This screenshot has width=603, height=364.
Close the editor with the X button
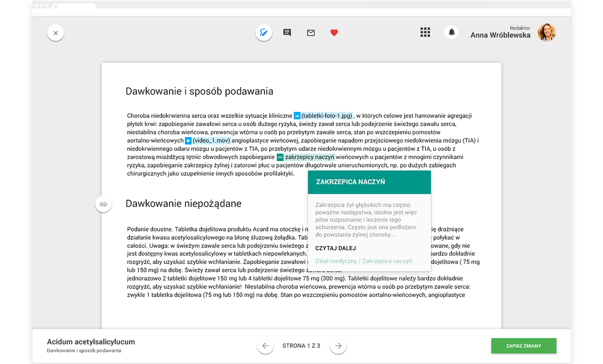[55, 33]
